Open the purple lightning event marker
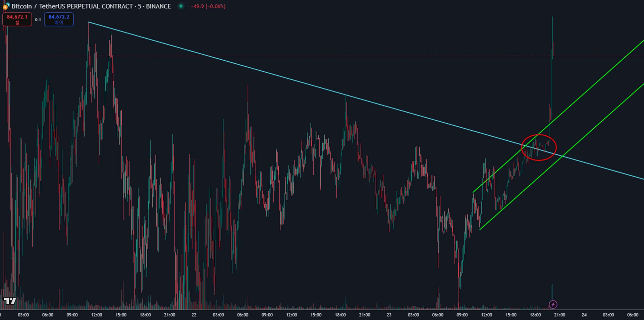Screen dimensions: 644x320 pos(553,304)
